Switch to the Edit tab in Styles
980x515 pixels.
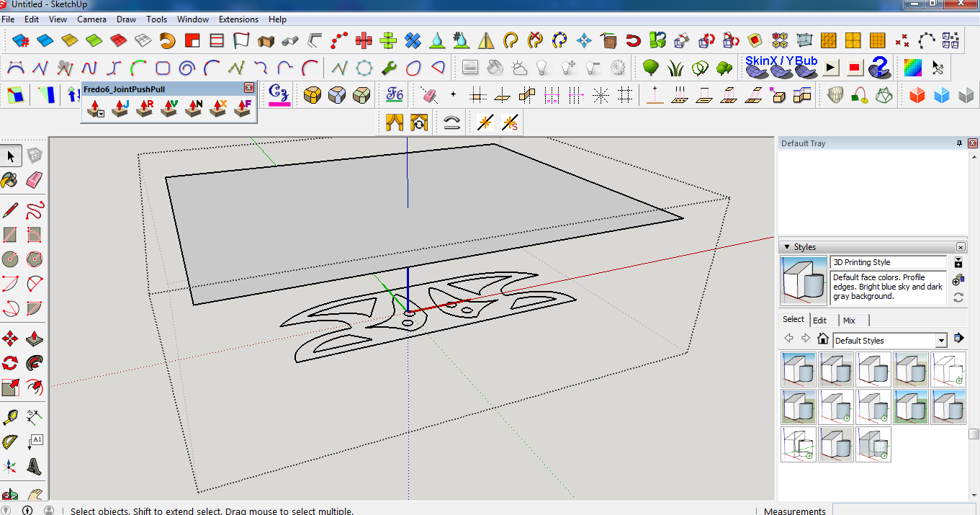pyautogui.click(x=820, y=320)
